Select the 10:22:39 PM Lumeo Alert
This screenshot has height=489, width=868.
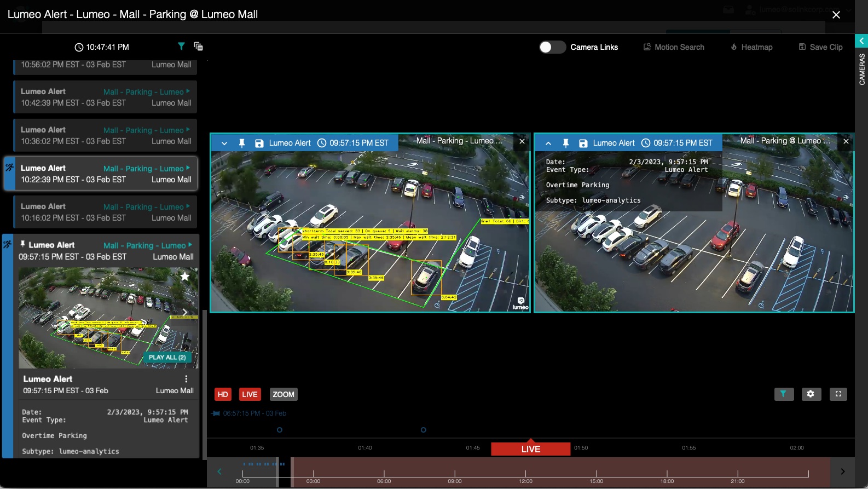101,174
